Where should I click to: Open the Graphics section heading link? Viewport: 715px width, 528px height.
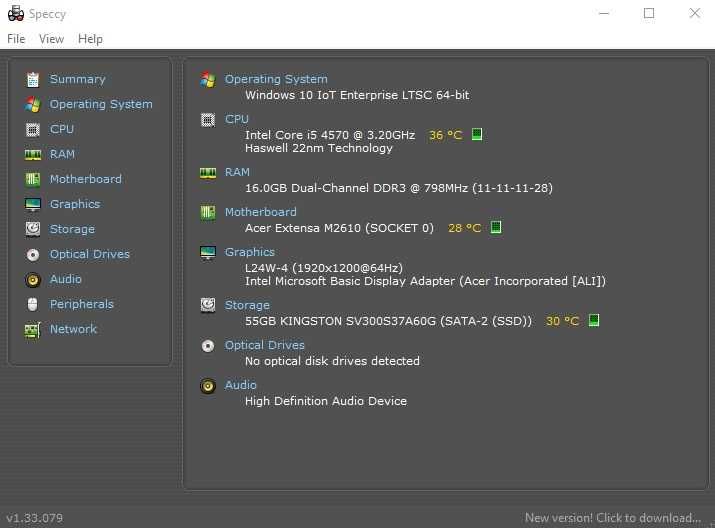[250, 252]
